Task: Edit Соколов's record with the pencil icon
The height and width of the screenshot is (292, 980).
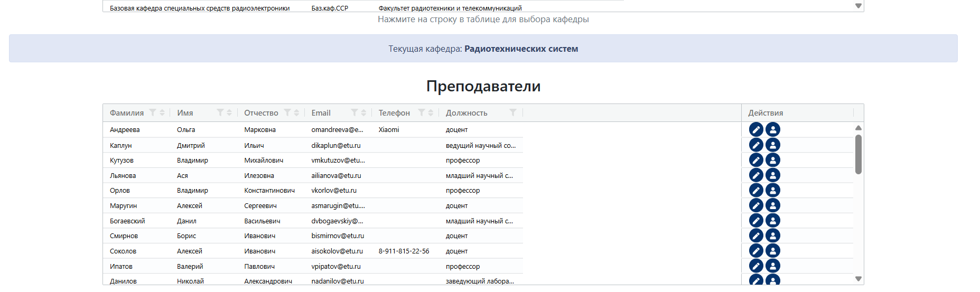Action: 756,251
